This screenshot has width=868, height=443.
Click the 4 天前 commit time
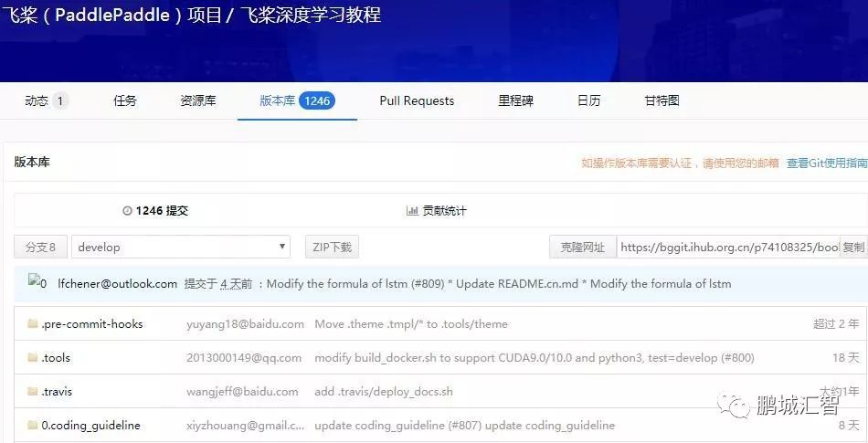(237, 284)
